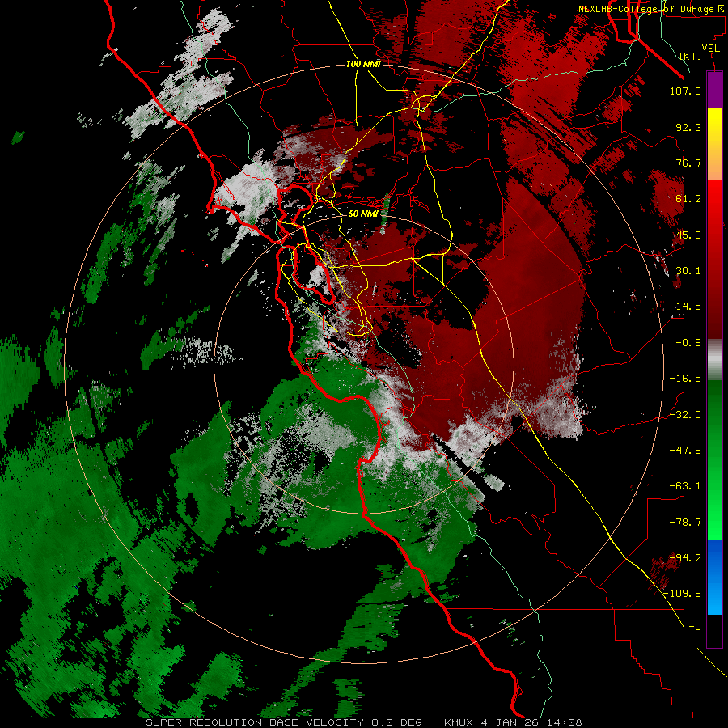Click the -0.9 scale value
Image resolution: width=728 pixels, height=728 pixels.
(x=688, y=343)
